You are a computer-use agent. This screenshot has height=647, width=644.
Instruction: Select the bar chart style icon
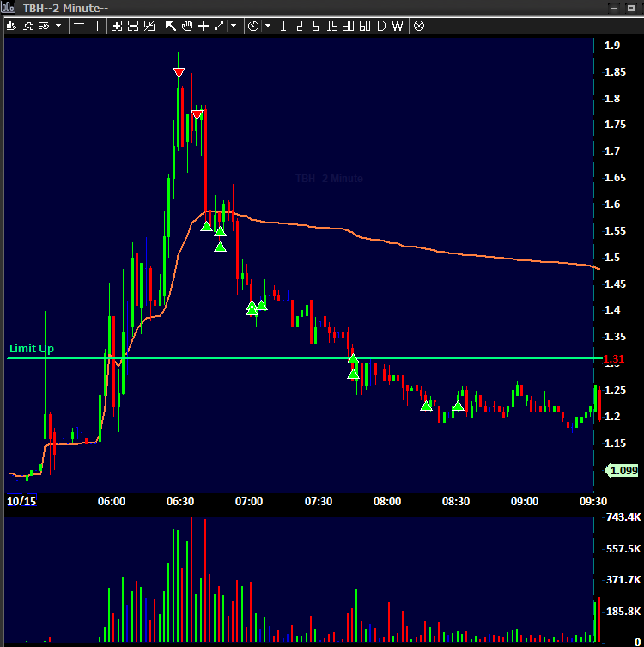click(x=11, y=27)
